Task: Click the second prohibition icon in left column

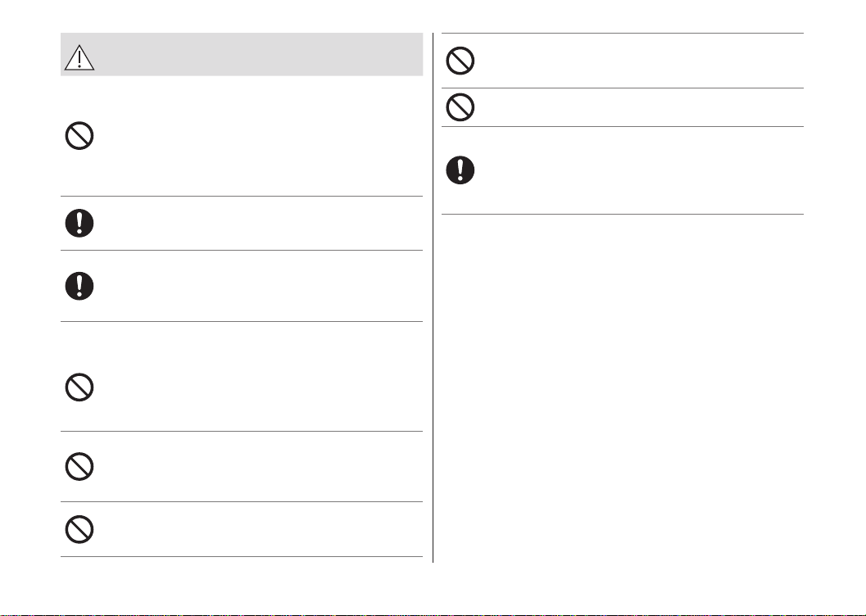Action: (79, 387)
